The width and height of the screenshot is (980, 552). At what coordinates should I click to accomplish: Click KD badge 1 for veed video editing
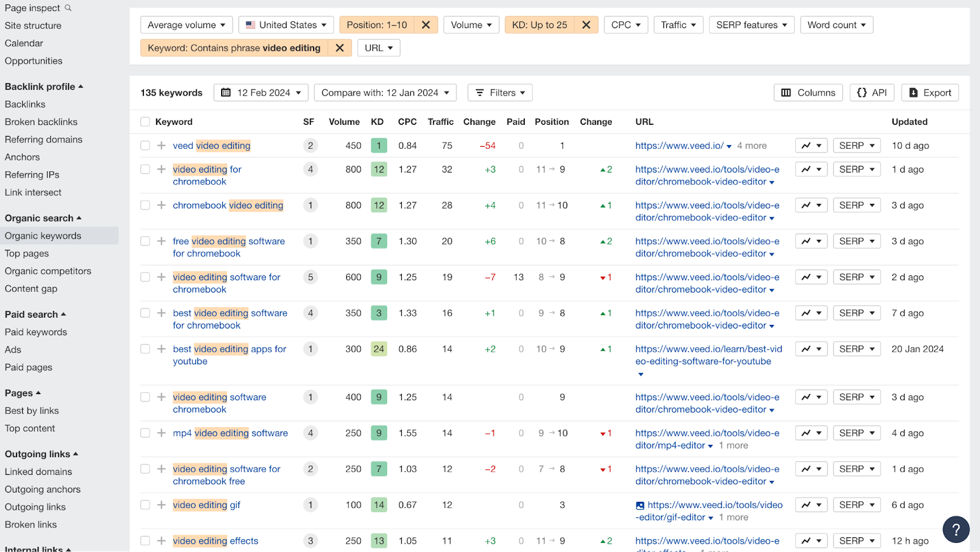coord(379,146)
